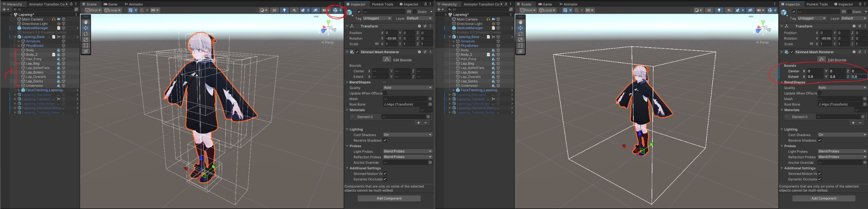Open Quality Auto dropdown in left Inspector
868x209 pixels.
408,87
